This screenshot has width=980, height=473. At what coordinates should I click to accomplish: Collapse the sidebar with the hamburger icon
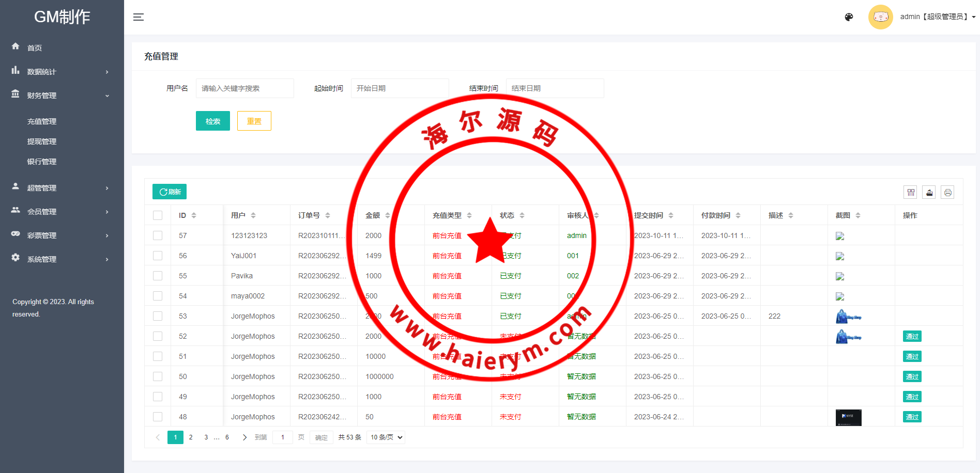tap(139, 17)
